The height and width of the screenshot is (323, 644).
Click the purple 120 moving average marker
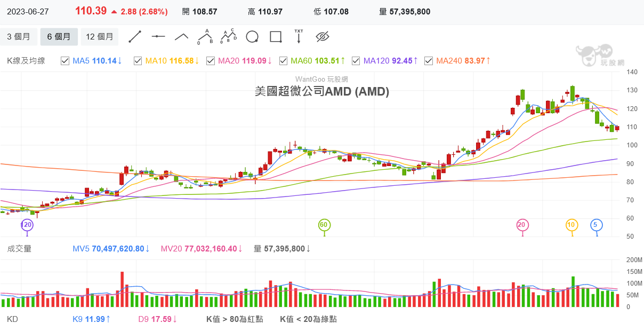(x=27, y=225)
